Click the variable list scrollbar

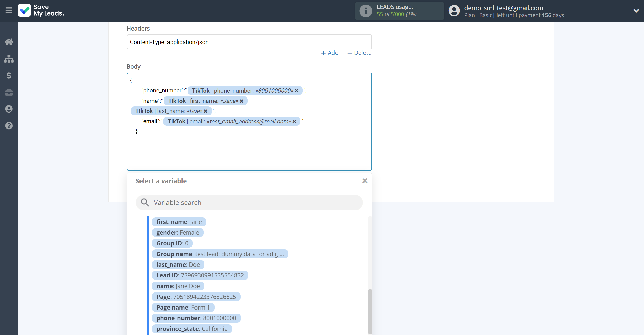370,311
